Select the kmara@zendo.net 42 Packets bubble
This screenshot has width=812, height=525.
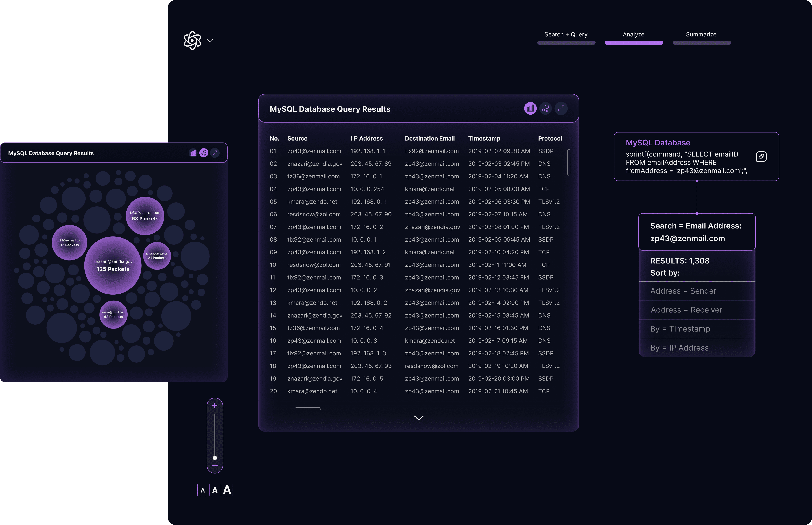(113, 314)
